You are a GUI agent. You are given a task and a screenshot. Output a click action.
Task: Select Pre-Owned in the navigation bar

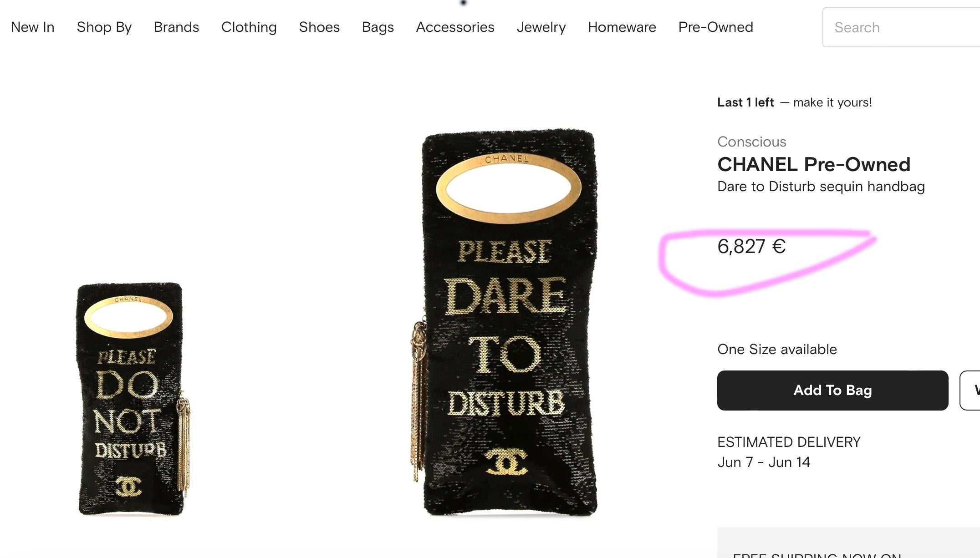tap(715, 27)
